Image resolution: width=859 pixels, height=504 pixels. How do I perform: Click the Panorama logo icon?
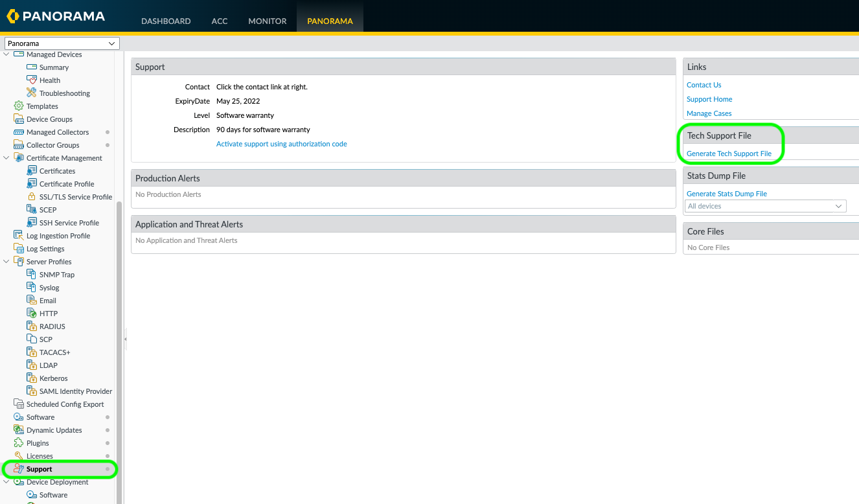coord(13,16)
